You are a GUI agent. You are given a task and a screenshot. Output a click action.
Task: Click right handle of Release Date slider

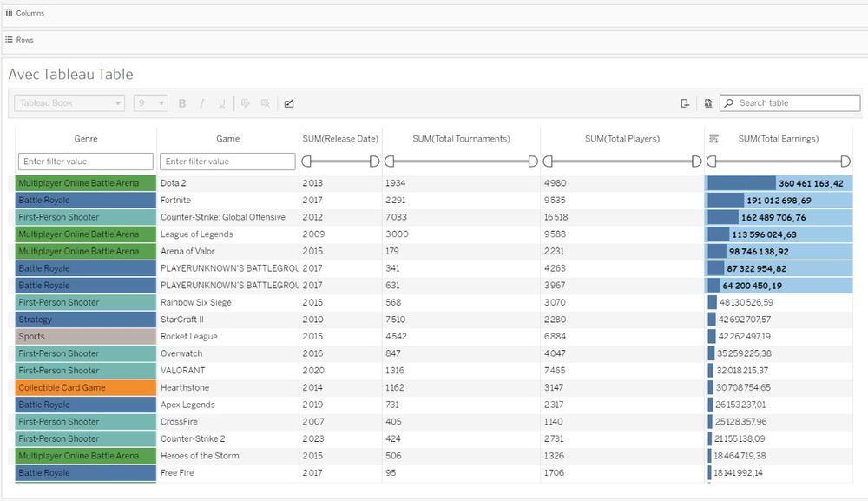tap(375, 162)
